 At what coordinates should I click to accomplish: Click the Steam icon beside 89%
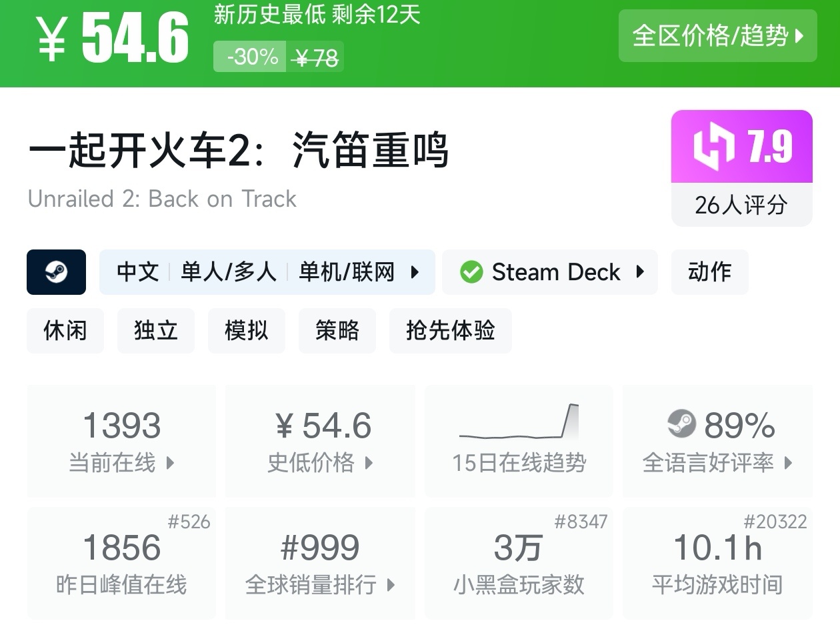click(x=681, y=424)
